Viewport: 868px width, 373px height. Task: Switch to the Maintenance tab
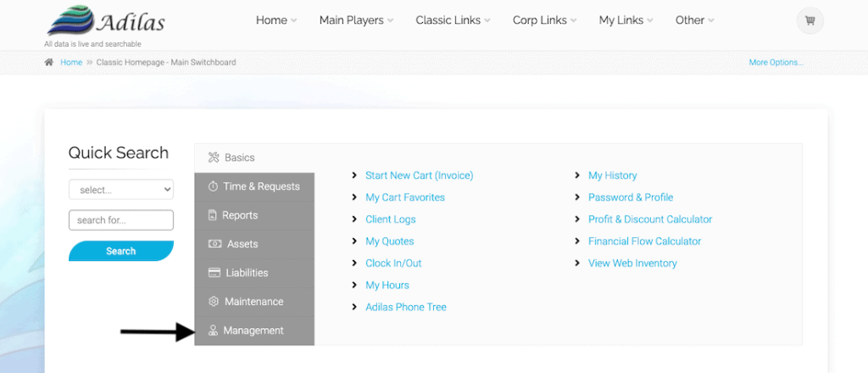point(254,302)
